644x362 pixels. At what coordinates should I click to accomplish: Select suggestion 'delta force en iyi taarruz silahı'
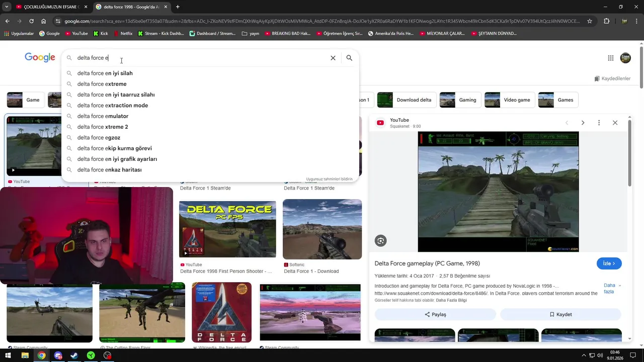point(210,95)
